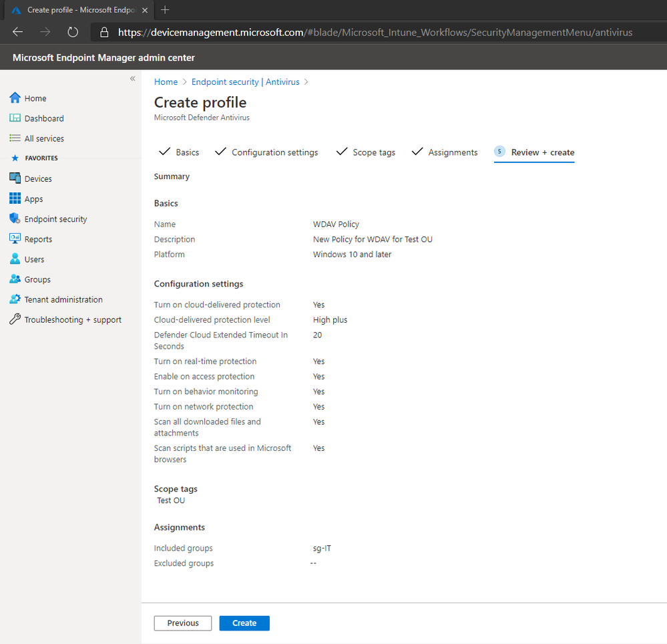Click 'Test OU' scope tag value
Image resolution: width=667 pixels, height=644 pixels.
[171, 500]
